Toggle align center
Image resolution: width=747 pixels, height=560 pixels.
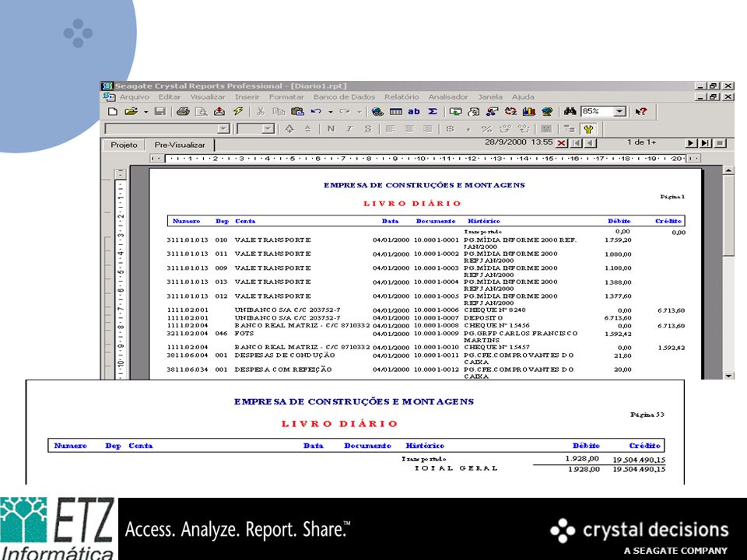click(x=409, y=129)
